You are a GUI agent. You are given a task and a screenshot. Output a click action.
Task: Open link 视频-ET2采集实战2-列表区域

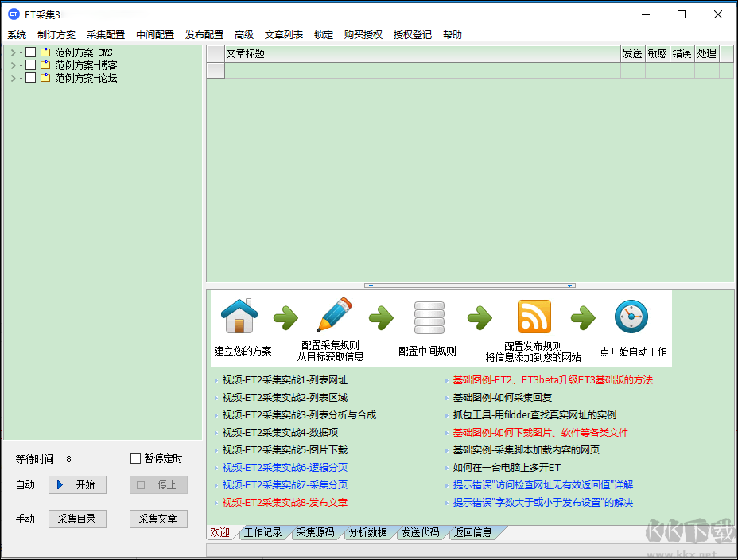(x=285, y=397)
